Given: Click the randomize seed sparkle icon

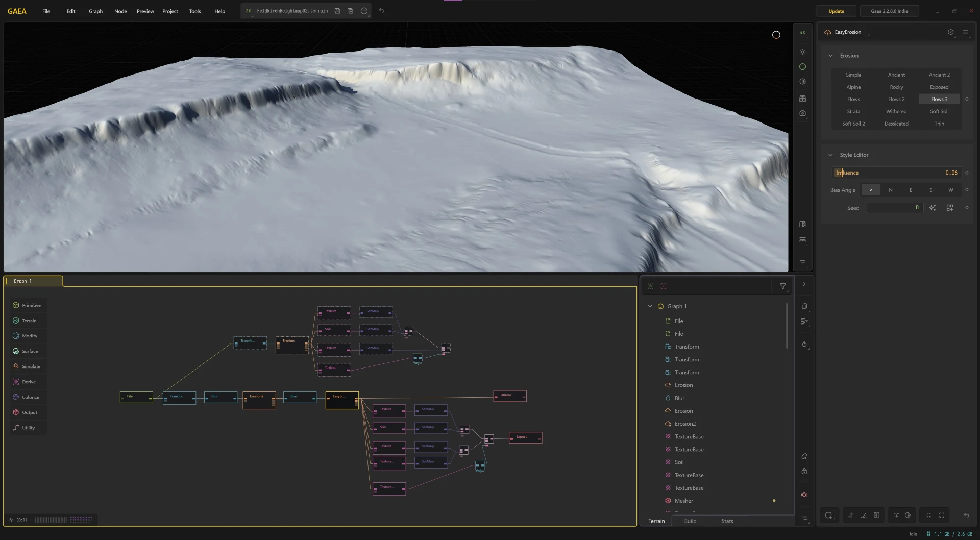Looking at the screenshot, I should (x=933, y=208).
